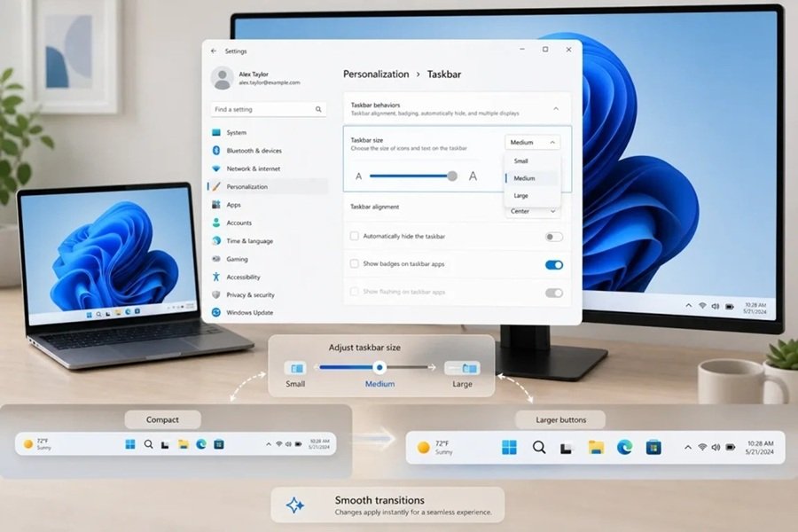Choose Medium from the taskbar size list
This screenshot has height=532, width=798.
tap(532, 178)
